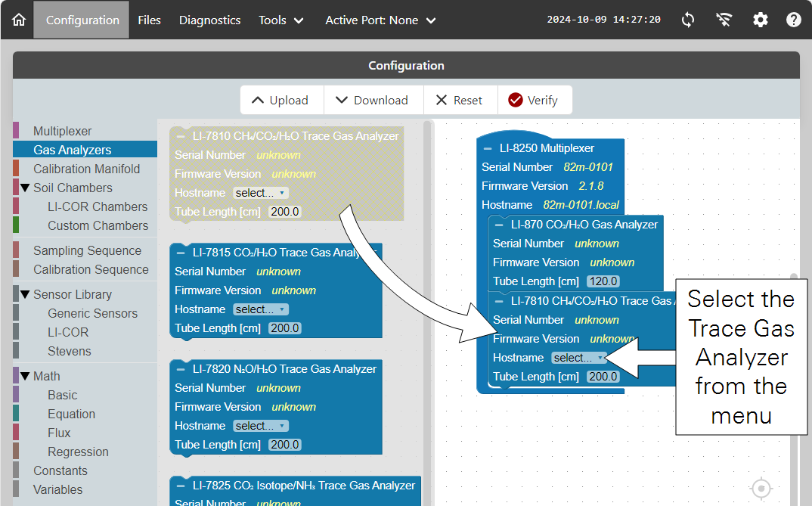Select the Calibration Manifold category
This screenshot has height=506, width=812.
click(86, 169)
